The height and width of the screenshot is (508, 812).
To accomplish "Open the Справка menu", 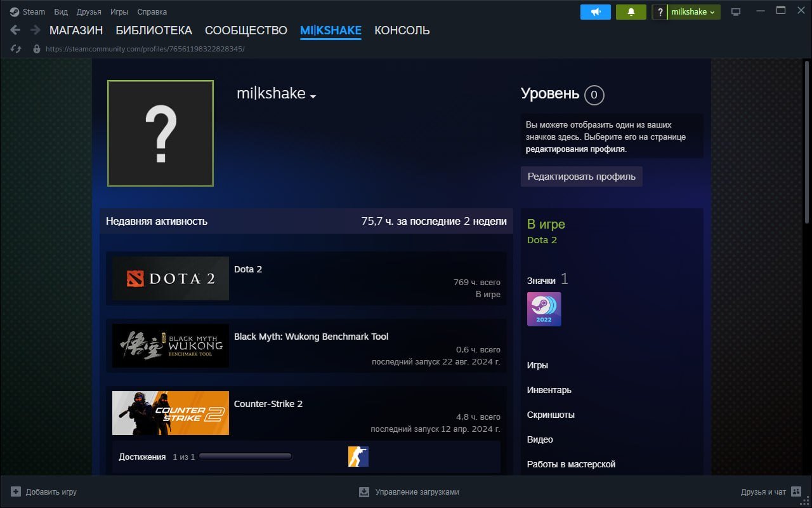I will [152, 12].
